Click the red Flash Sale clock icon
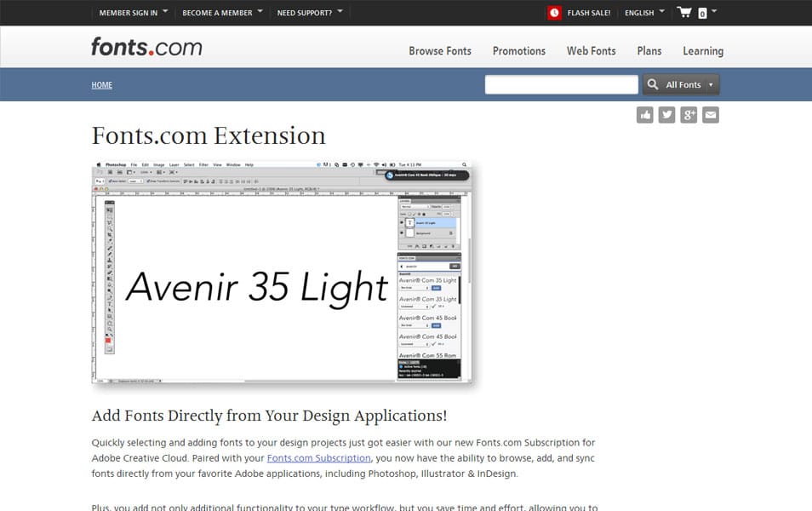Screen dimensions: 812x511 click(554, 13)
